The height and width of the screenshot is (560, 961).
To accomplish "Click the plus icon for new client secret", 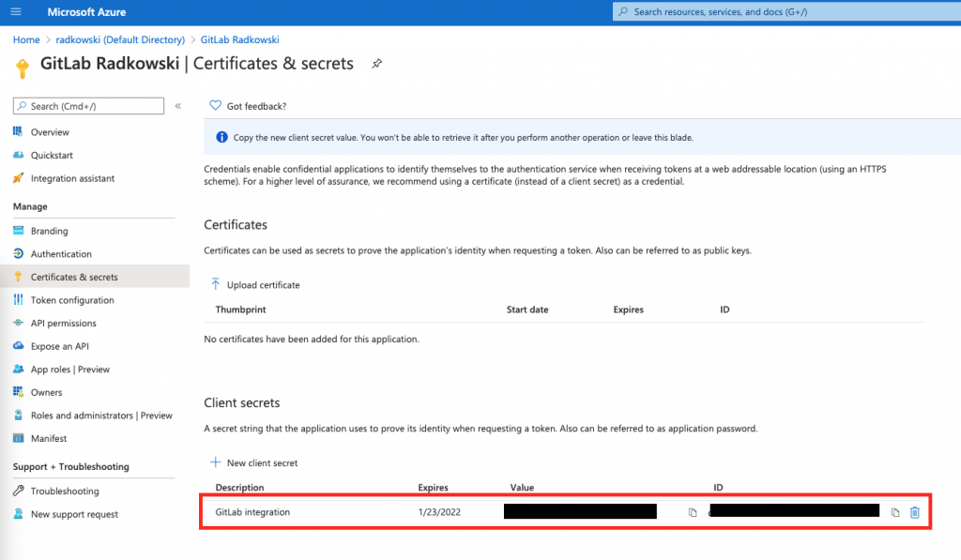I will tap(215, 462).
